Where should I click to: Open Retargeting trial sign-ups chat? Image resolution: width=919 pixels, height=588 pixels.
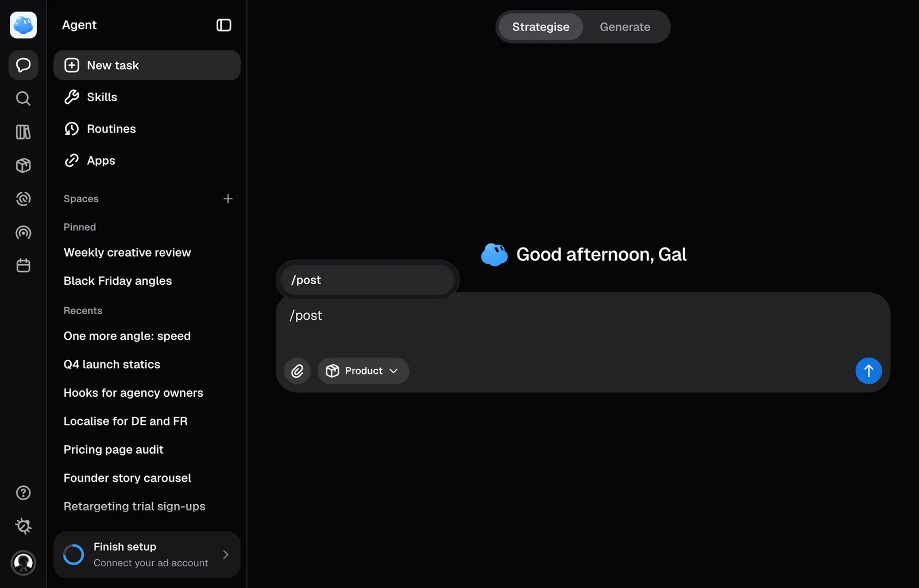click(x=134, y=506)
